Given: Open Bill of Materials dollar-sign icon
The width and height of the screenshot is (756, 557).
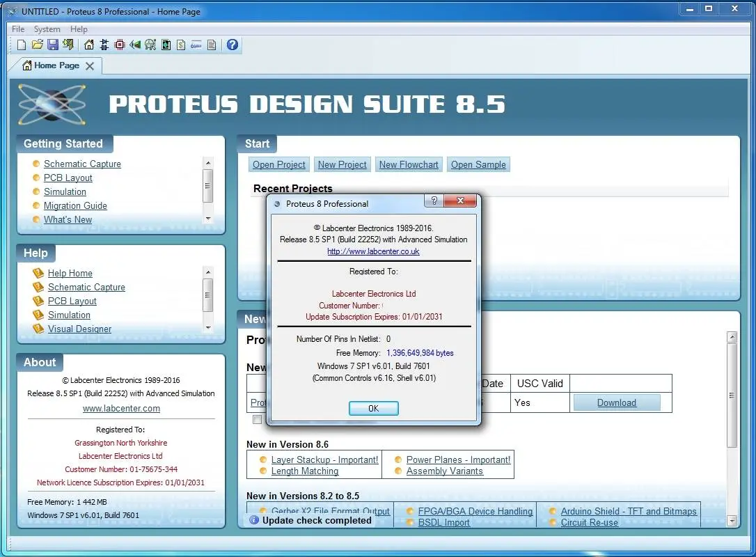Looking at the screenshot, I should pyautogui.click(x=181, y=45).
